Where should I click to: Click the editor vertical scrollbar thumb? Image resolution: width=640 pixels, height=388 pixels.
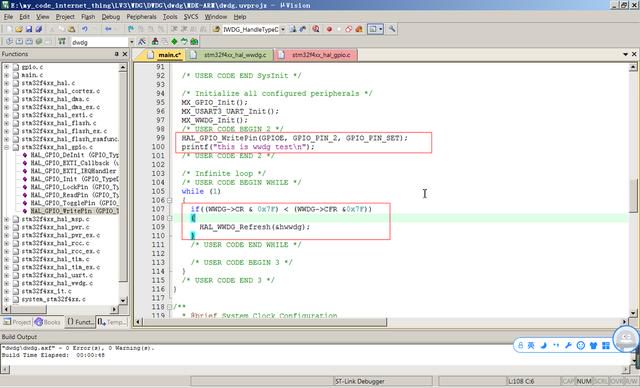[x=633, y=195]
